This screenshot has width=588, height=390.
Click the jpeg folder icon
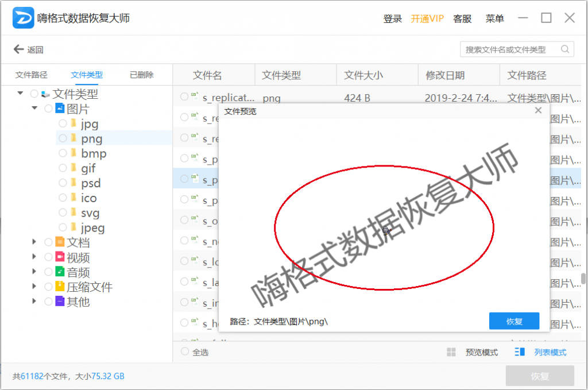tap(74, 227)
